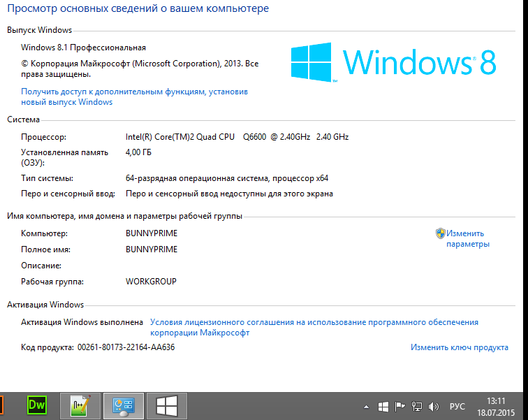This screenshot has height=420, width=528.
Task: Open the Microsoft software license terms link
Action: (314, 327)
